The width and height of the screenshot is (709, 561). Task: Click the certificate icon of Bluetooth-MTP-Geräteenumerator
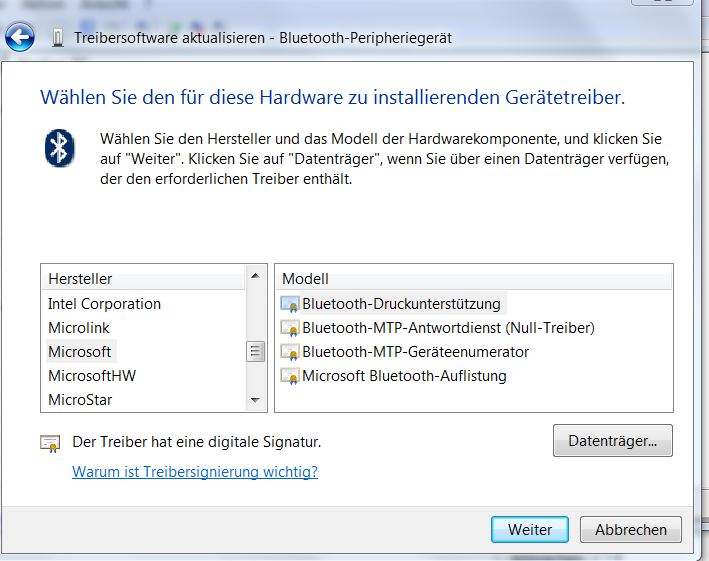tap(290, 352)
